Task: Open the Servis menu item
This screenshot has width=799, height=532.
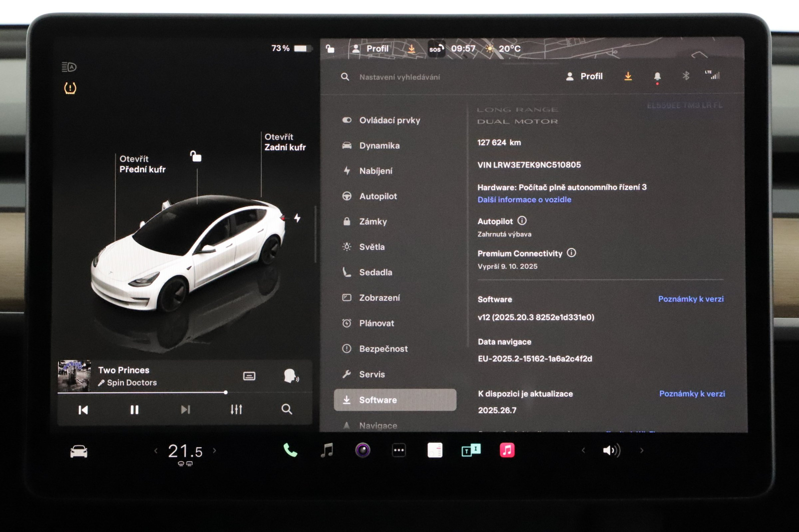Action: (372, 374)
